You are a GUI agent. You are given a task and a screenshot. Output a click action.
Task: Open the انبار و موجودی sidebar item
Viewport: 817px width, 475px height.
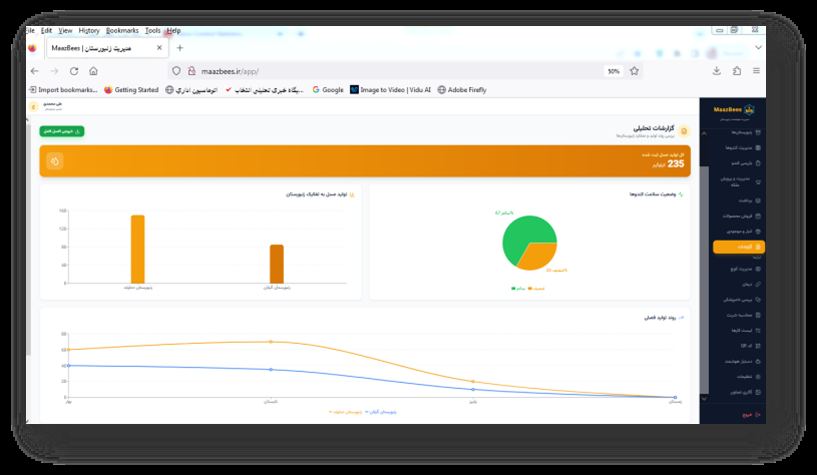click(744, 231)
